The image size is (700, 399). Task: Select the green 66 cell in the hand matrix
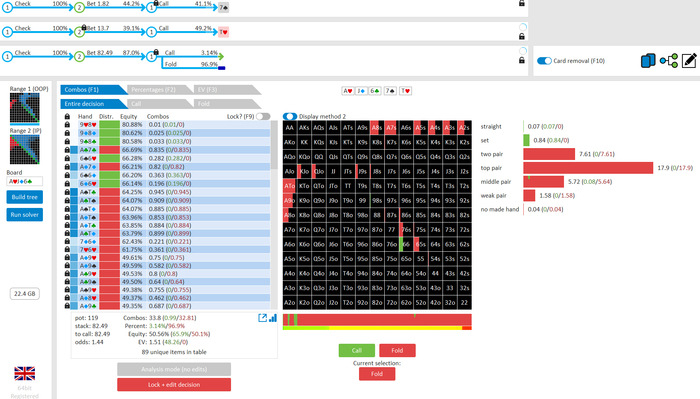click(x=406, y=244)
